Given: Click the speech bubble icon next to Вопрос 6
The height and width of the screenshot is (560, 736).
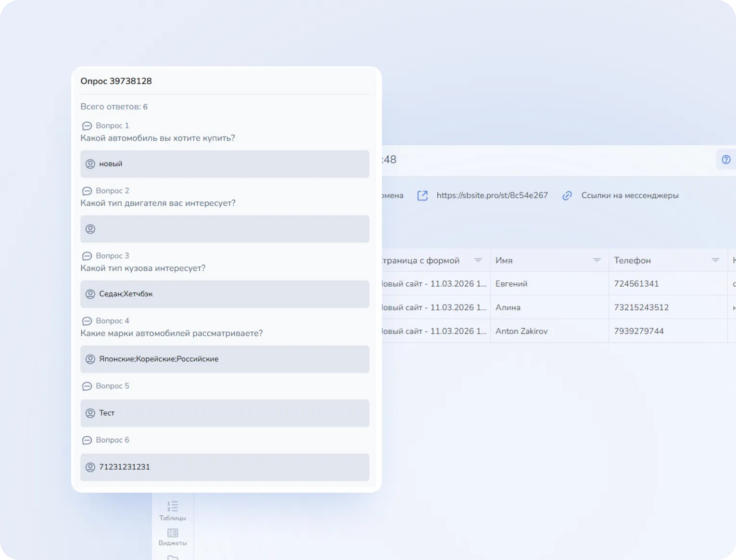Looking at the screenshot, I should [x=87, y=440].
